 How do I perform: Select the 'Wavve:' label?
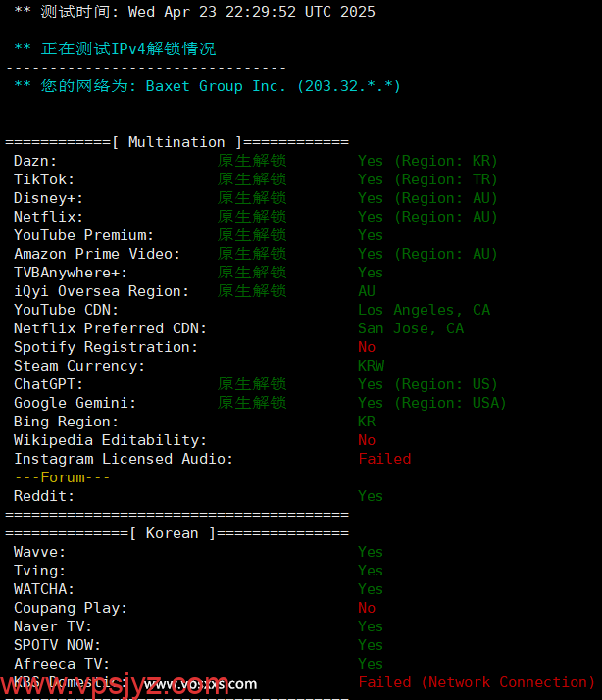coord(39,552)
